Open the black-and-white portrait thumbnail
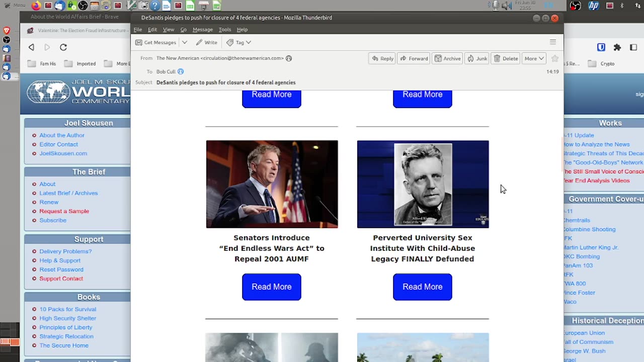This screenshot has height=362, width=644. 423,184
